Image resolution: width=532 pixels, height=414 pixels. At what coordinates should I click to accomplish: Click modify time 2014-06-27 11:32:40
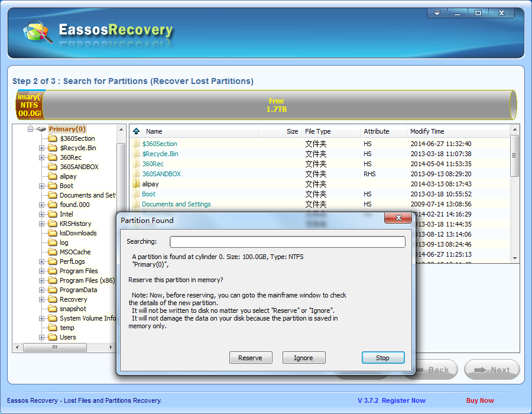point(441,144)
